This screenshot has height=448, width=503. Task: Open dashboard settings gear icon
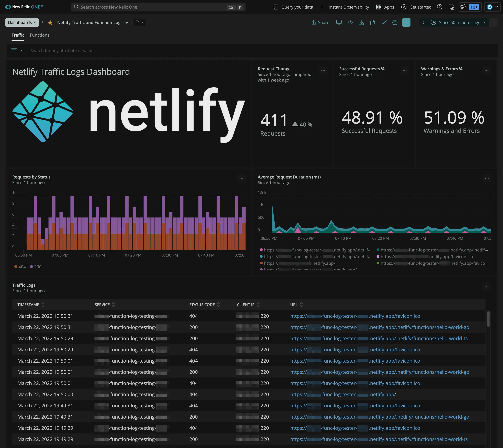point(395,22)
